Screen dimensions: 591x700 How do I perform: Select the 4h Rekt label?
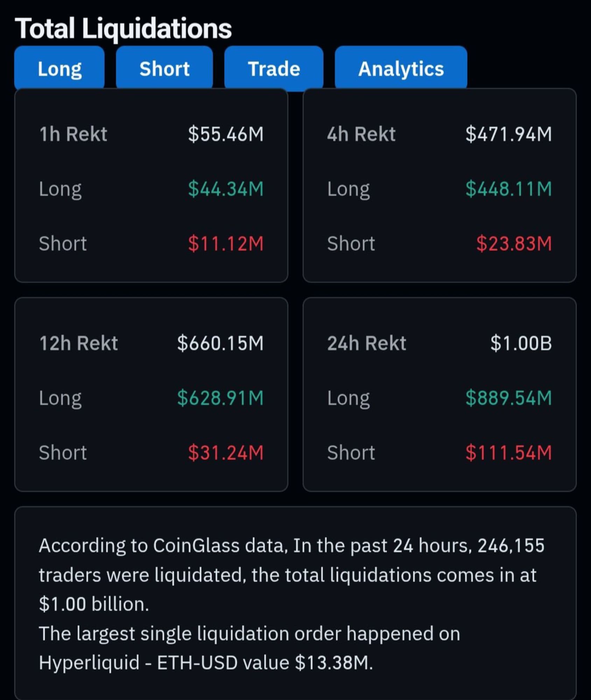pos(361,134)
